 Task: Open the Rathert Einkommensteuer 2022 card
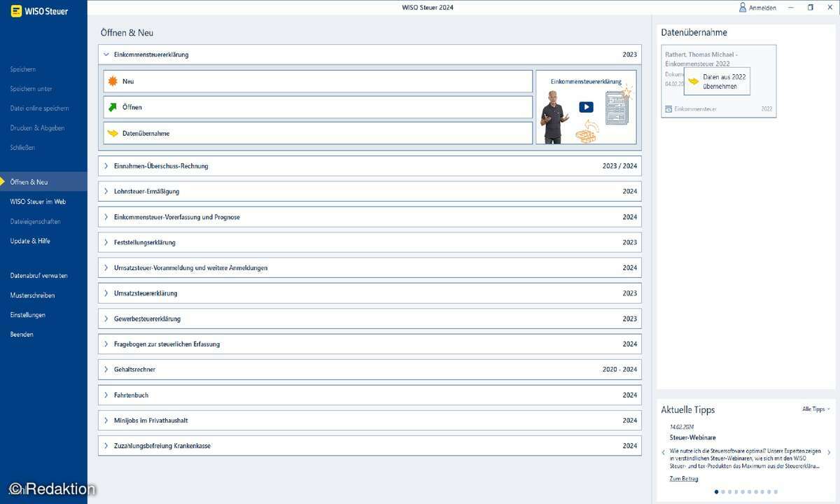pos(719,81)
